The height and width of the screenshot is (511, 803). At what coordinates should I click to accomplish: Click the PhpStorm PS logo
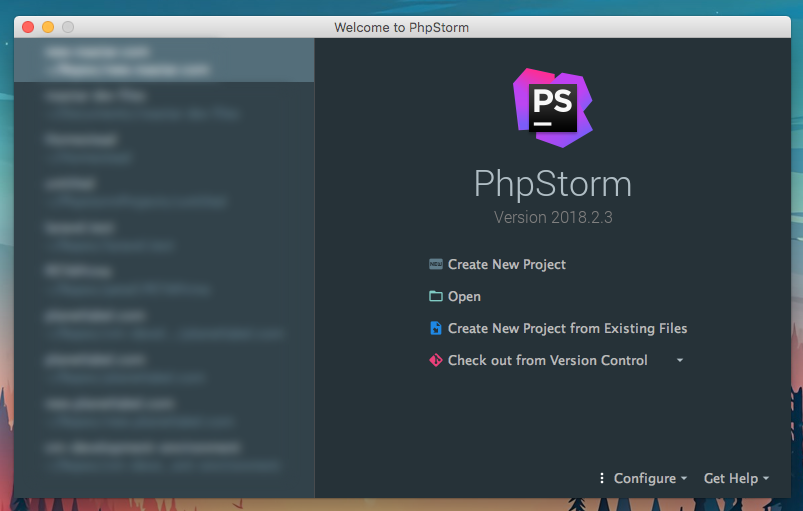(x=553, y=108)
